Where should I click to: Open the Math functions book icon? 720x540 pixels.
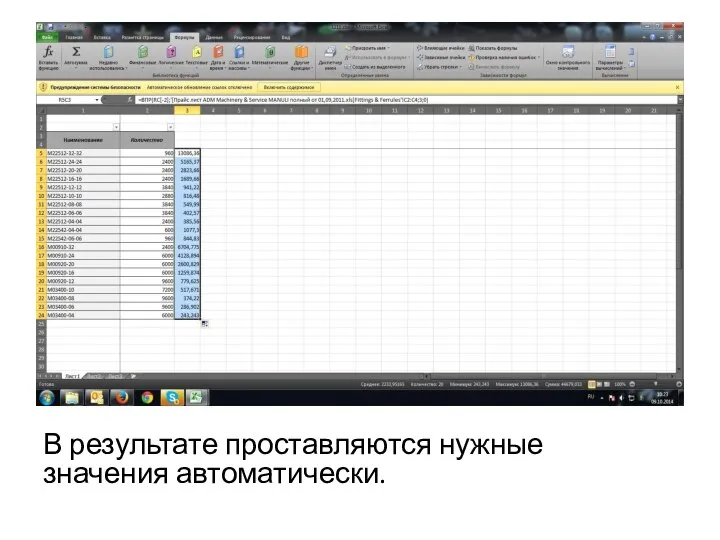point(270,51)
